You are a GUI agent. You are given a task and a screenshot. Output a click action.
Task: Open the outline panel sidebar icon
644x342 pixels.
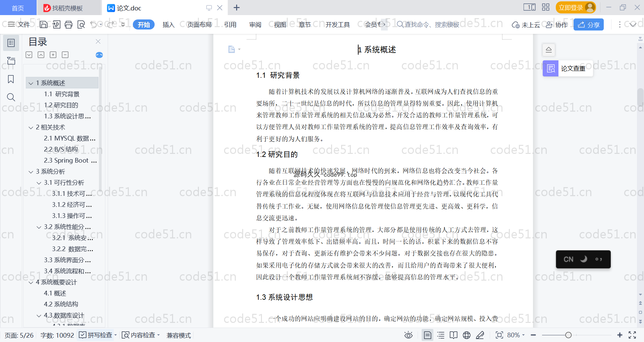pos(11,43)
